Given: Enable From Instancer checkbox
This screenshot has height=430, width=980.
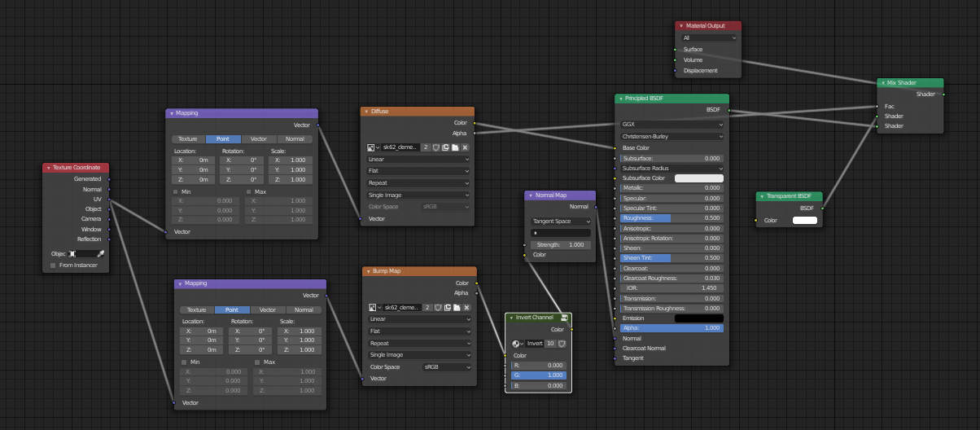Looking at the screenshot, I should tap(54, 265).
